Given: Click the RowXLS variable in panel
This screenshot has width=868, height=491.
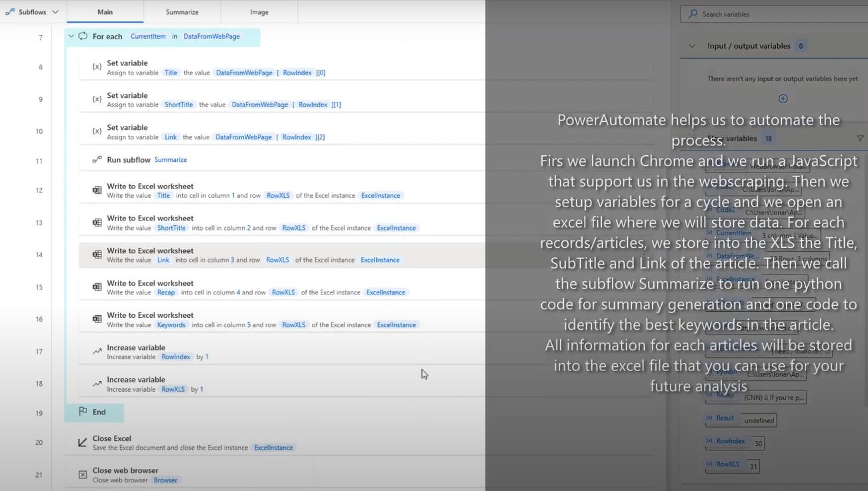Looking at the screenshot, I should tap(727, 464).
